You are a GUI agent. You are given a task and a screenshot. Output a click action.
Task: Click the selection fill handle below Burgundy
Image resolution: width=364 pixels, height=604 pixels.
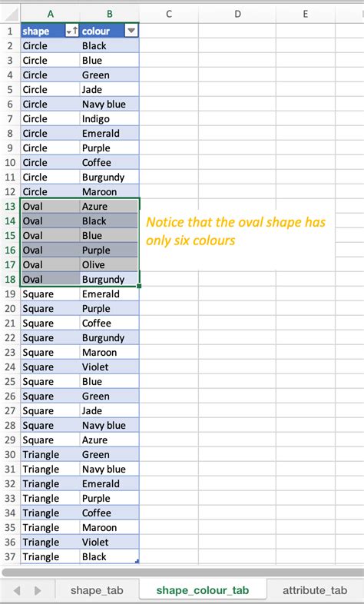[x=139, y=286]
